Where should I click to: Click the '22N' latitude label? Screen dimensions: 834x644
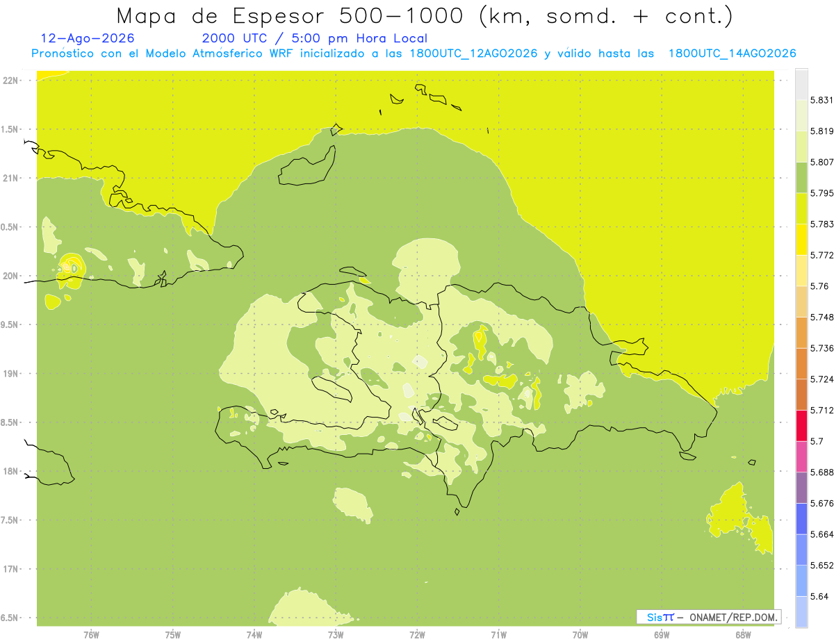pyautogui.click(x=12, y=81)
